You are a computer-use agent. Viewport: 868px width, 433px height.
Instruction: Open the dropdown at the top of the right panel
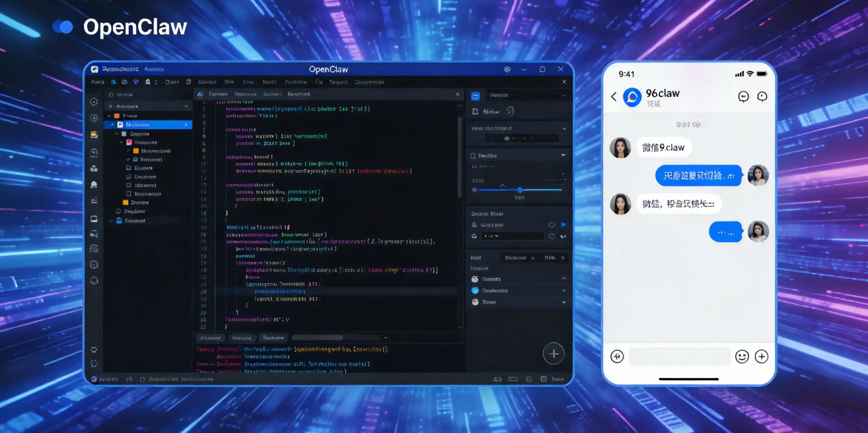[x=526, y=95]
